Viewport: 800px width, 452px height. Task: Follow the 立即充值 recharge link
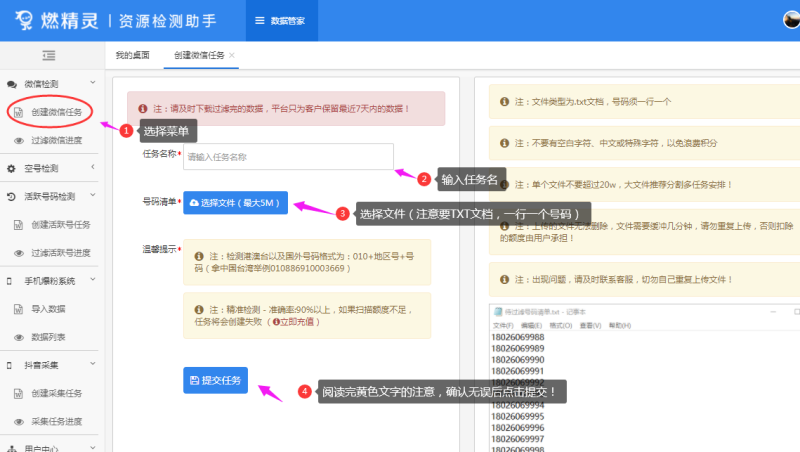298,322
